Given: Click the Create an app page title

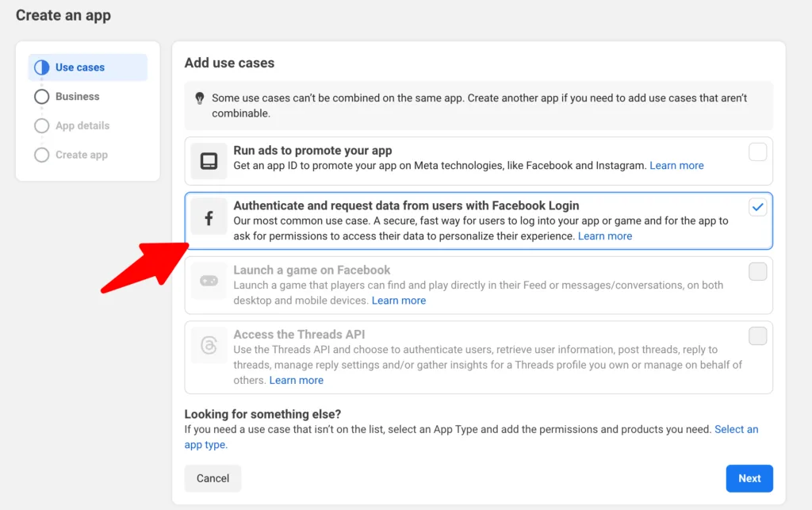Looking at the screenshot, I should click(x=63, y=15).
